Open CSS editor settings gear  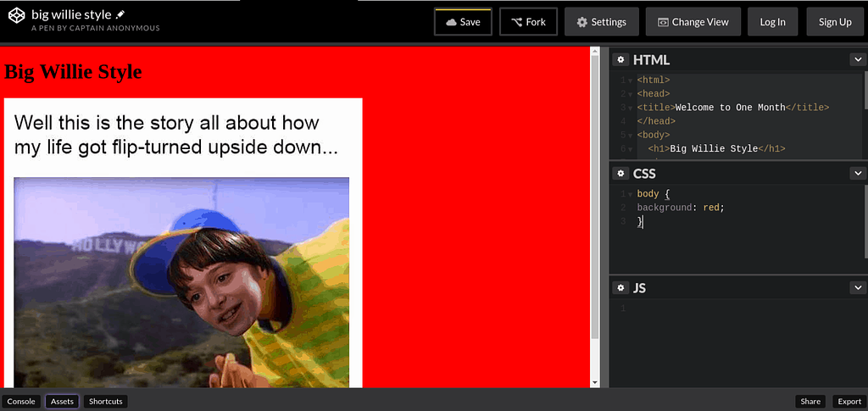(x=620, y=174)
